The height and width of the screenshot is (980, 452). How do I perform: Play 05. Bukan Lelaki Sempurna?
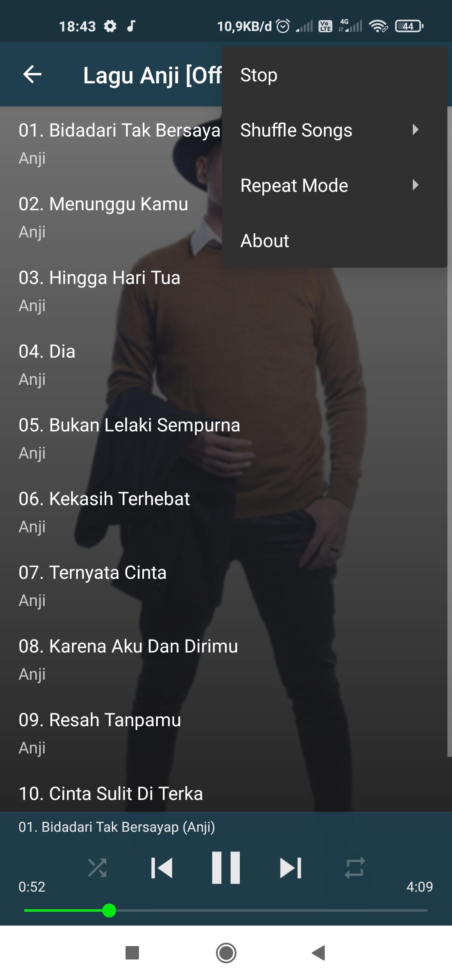pos(226,438)
